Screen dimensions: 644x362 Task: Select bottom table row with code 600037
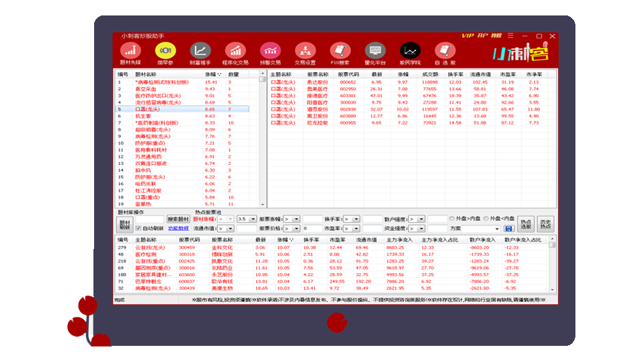pyautogui.click(x=332, y=281)
